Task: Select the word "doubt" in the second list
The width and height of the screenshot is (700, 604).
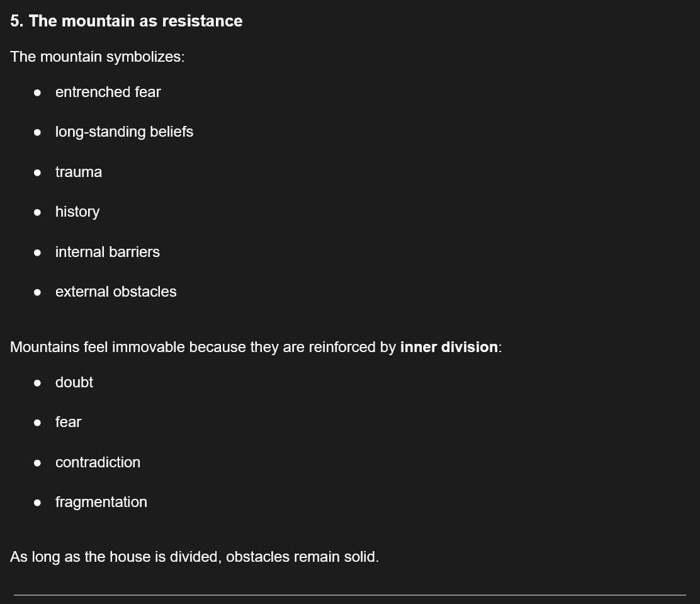Action: click(x=74, y=382)
